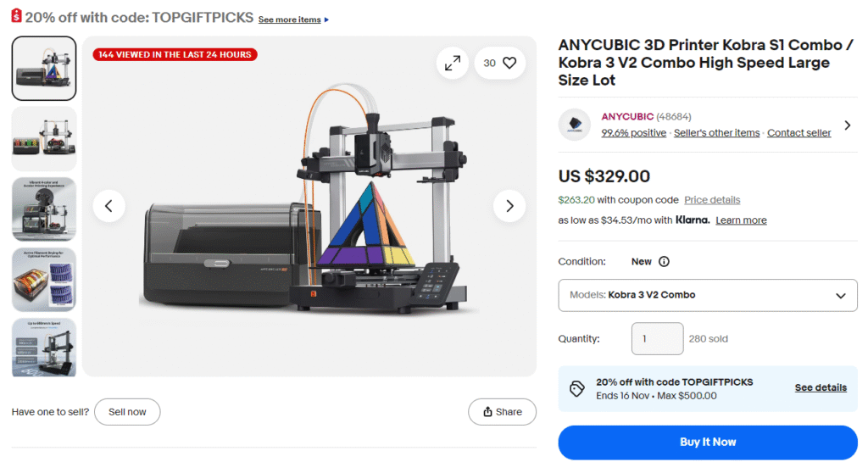Select the first printer thumbnail

click(x=44, y=68)
